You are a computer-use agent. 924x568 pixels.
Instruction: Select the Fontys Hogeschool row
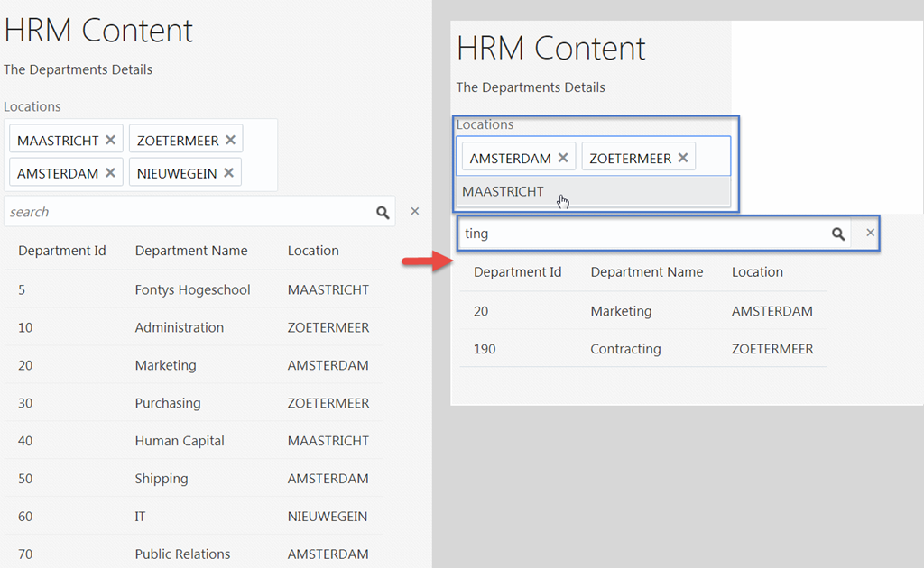(192, 289)
